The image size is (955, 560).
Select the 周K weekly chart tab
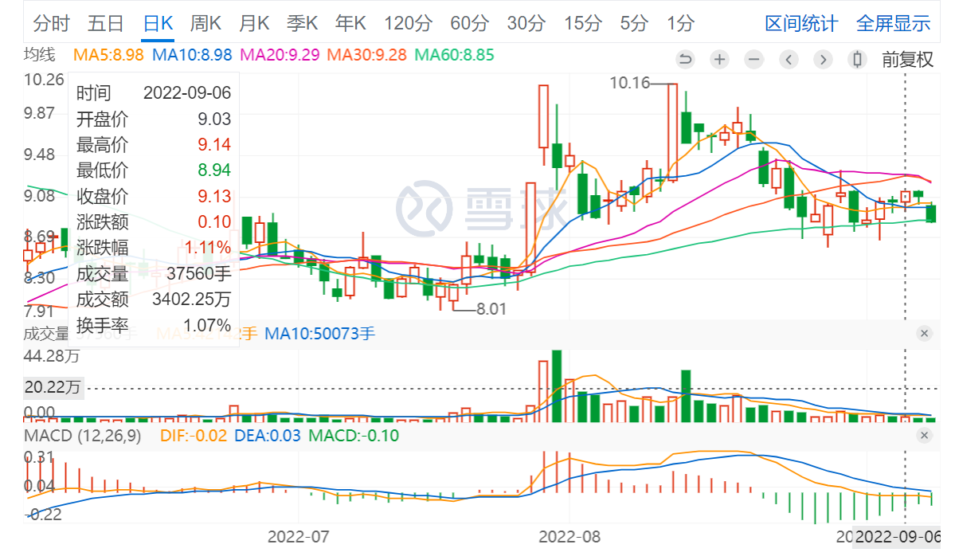(x=205, y=23)
